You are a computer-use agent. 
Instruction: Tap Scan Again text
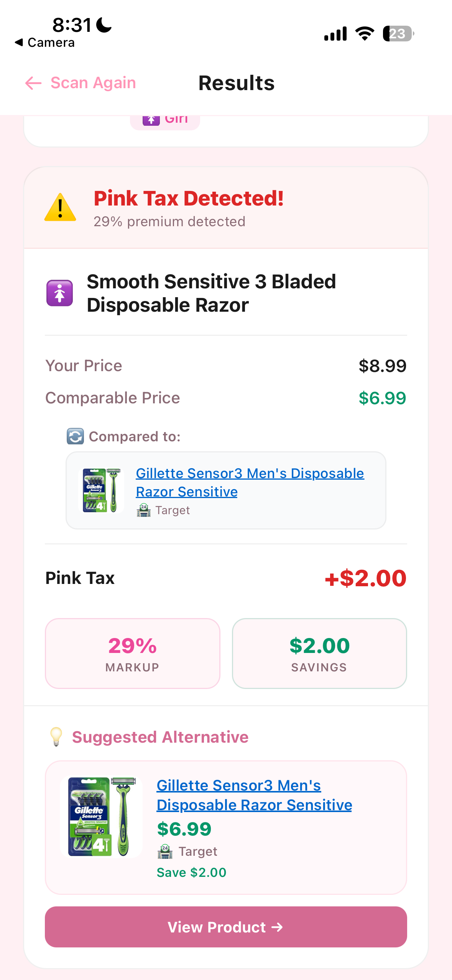click(x=93, y=83)
